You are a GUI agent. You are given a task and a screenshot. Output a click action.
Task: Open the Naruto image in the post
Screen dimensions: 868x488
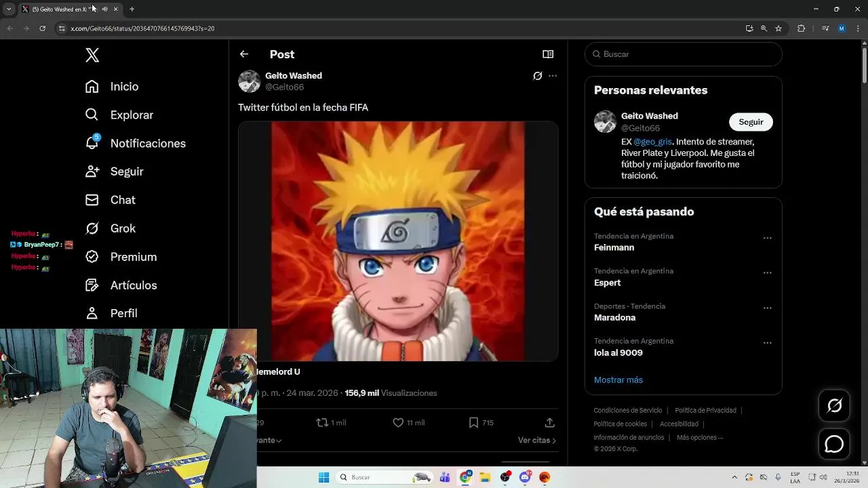tap(398, 241)
